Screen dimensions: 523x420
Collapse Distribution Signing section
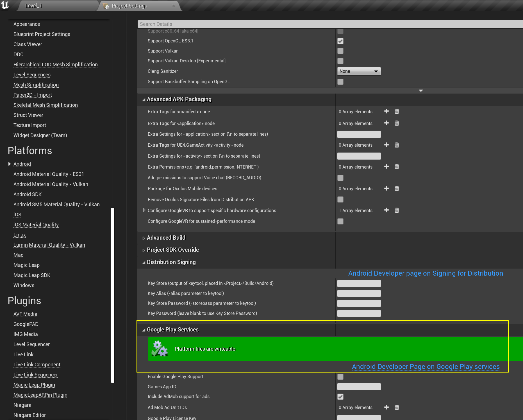[x=144, y=262]
